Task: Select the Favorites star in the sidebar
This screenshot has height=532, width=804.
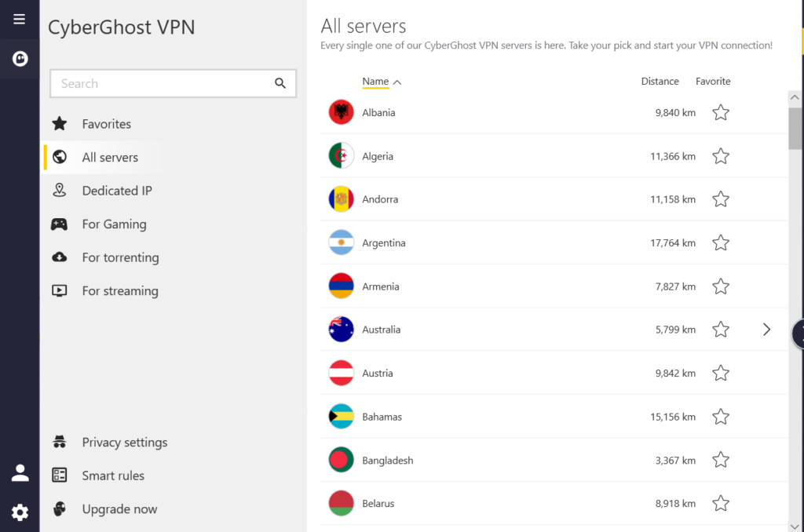Action: point(60,123)
